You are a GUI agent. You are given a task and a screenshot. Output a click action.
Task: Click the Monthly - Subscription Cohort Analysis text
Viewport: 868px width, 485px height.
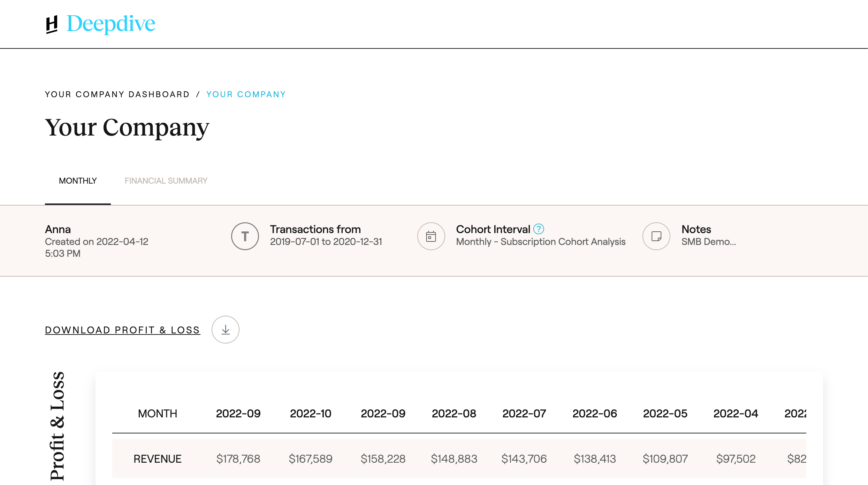(541, 241)
